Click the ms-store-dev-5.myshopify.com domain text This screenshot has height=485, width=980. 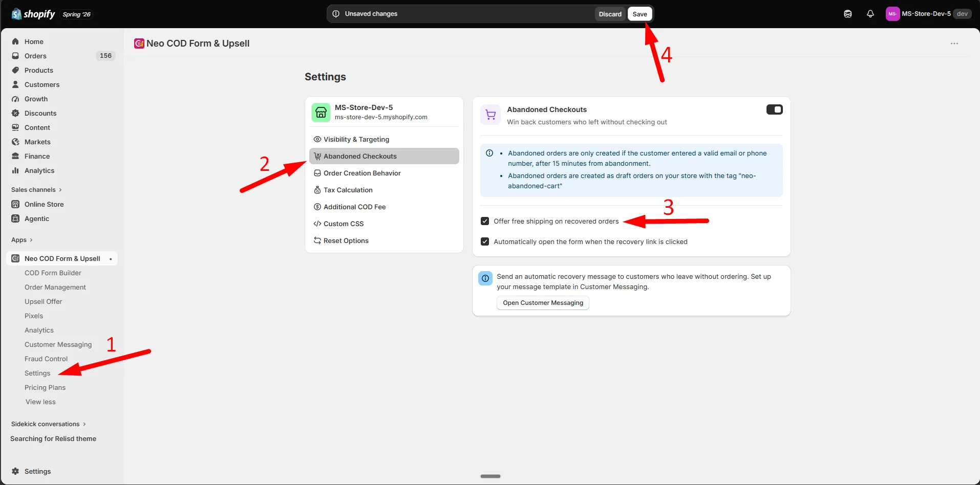381,117
